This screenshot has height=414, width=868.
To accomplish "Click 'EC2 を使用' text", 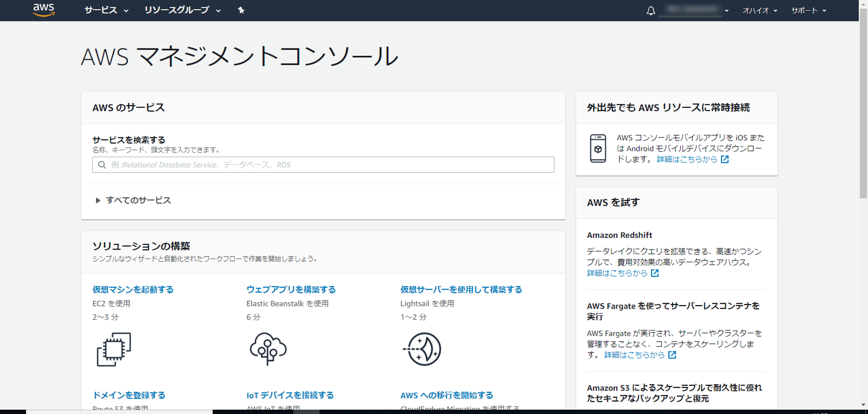I will pos(111,303).
